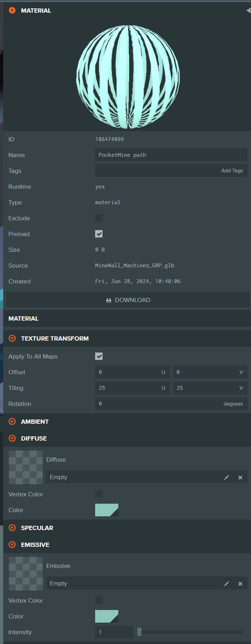The width and height of the screenshot is (251, 644).
Task: Collapse the Emissive section arrow
Action: [x=12, y=545]
